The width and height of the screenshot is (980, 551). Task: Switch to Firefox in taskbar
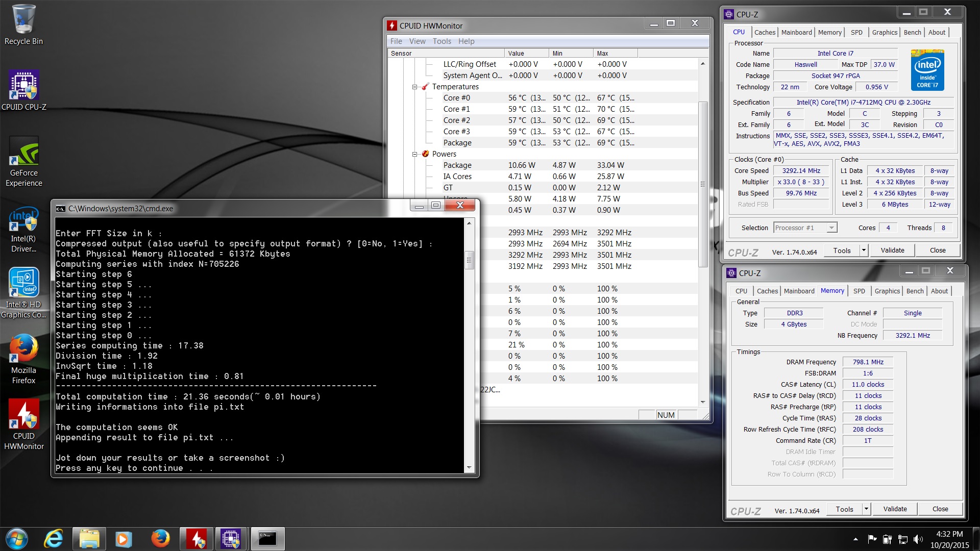[160, 539]
